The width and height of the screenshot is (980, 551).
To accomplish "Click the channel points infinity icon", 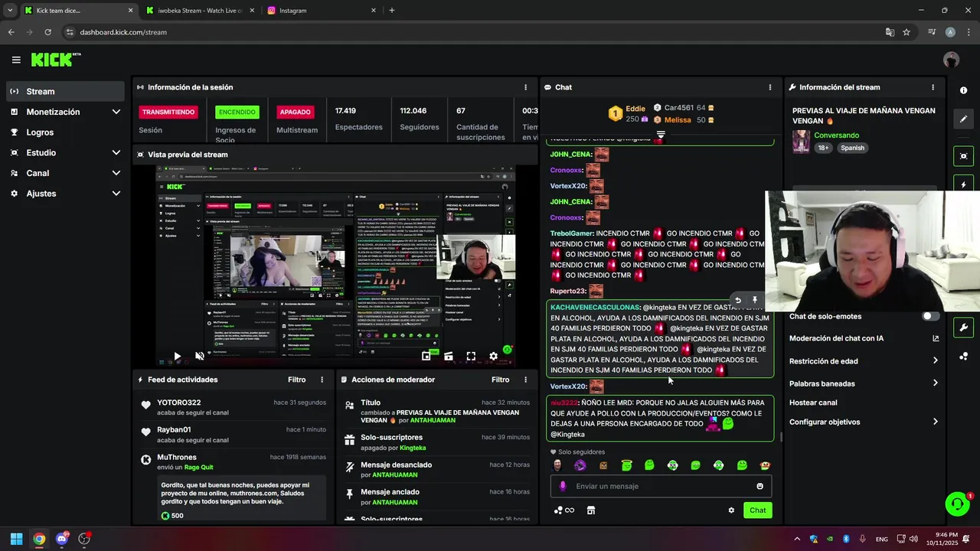I will 564,510.
